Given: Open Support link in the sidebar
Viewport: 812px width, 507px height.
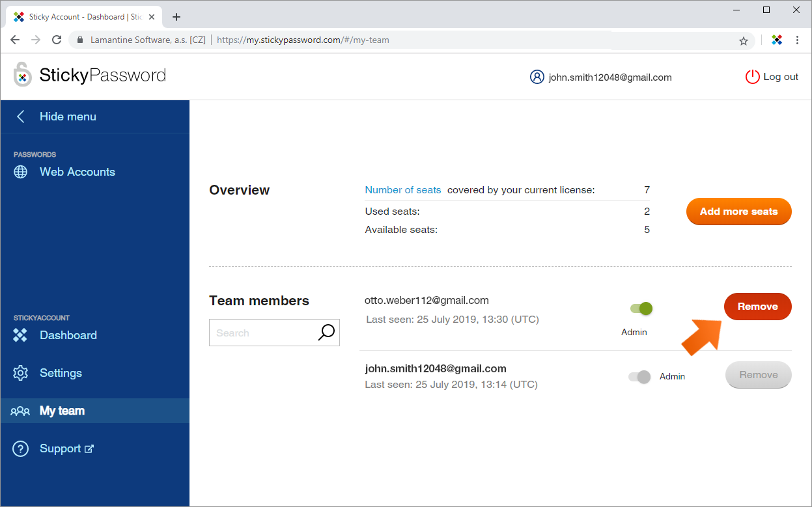Looking at the screenshot, I should (x=61, y=448).
